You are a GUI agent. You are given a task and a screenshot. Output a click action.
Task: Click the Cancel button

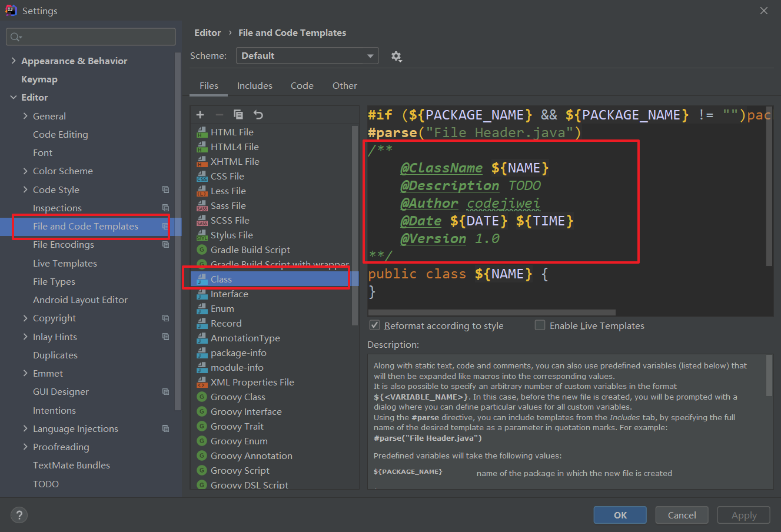[682, 515]
